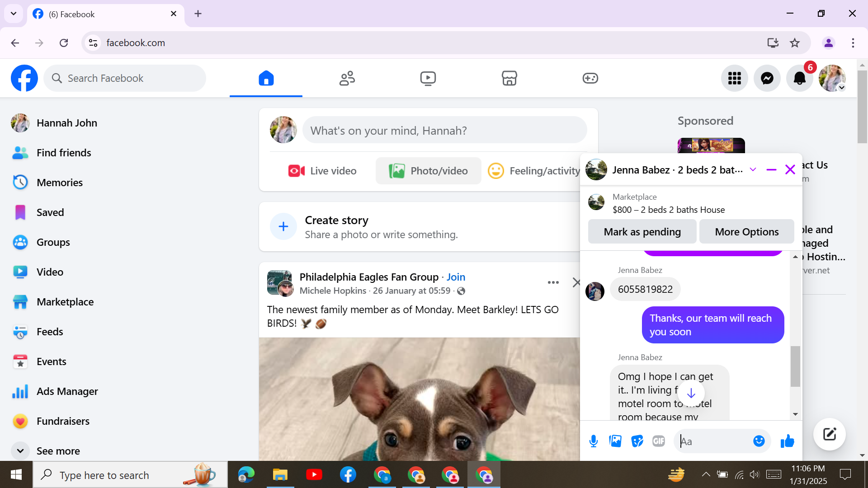Attach a photo in chat
Viewport: 868px width, 488px height.
coord(615,441)
